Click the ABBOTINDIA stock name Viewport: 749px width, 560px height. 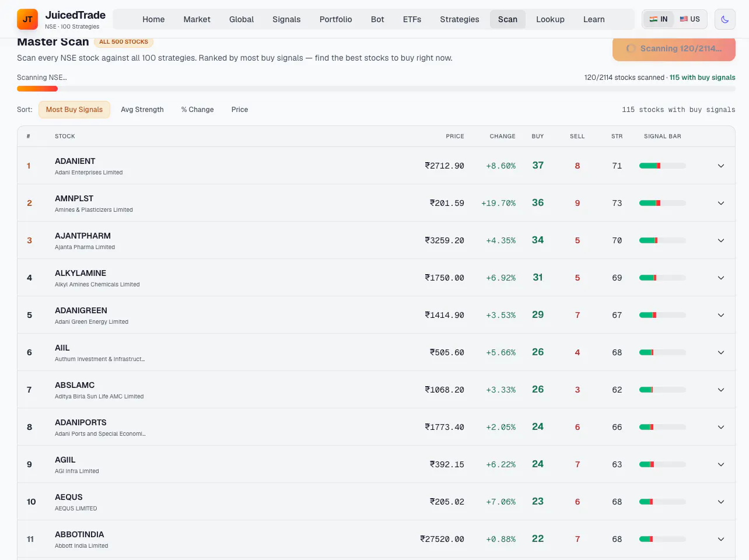(x=79, y=534)
